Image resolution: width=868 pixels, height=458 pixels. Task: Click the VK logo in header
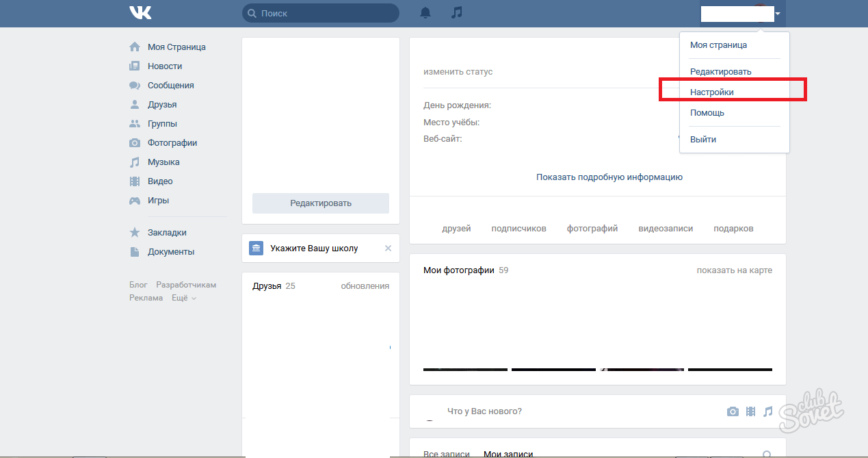140,13
